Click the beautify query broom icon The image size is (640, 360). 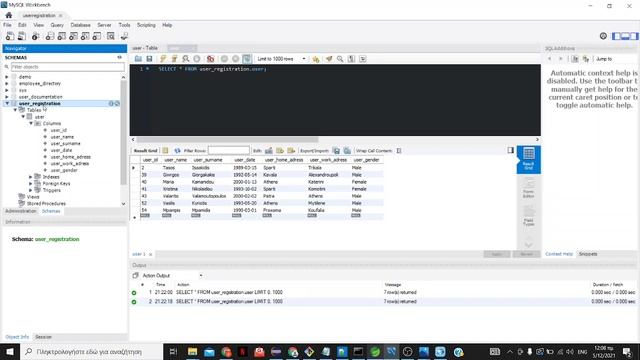tap(329, 59)
